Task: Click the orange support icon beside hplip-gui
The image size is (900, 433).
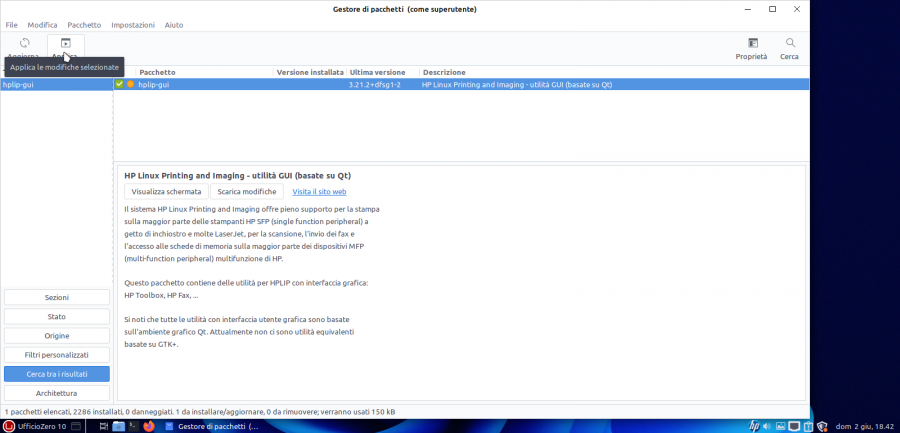Action: point(130,85)
